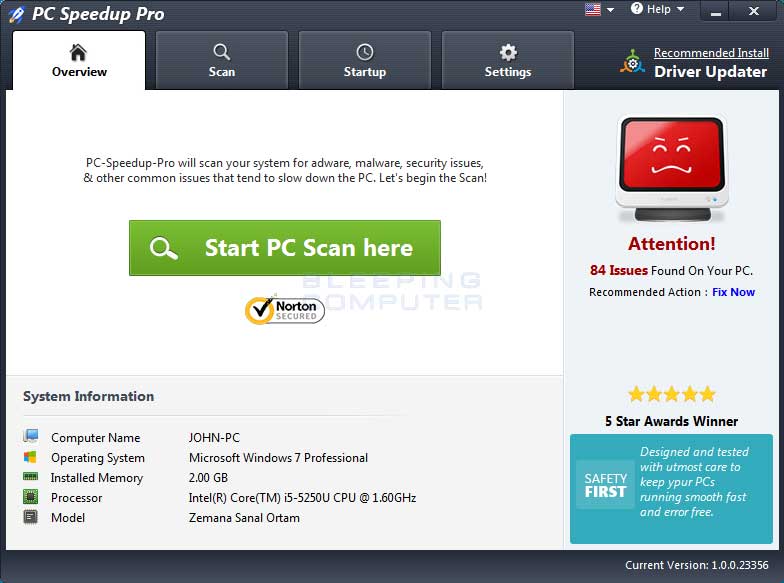Image resolution: width=784 pixels, height=583 pixels.
Task: Click the Recommended Install link
Action: click(x=711, y=53)
